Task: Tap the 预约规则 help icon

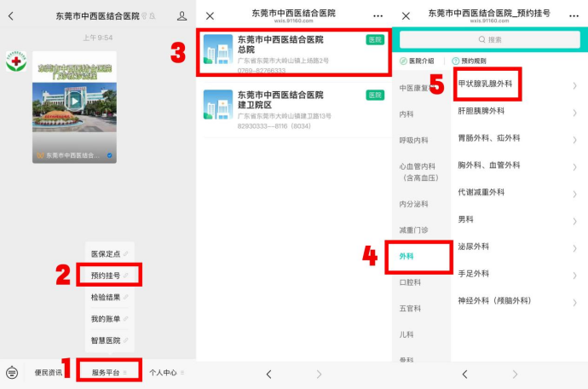Action: [x=455, y=61]
